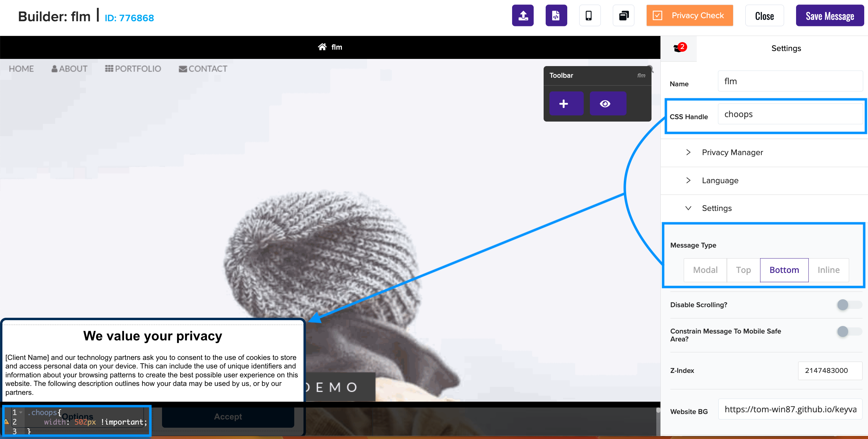Click the fold arrow on CSS line 1

[x=21, y=412]
